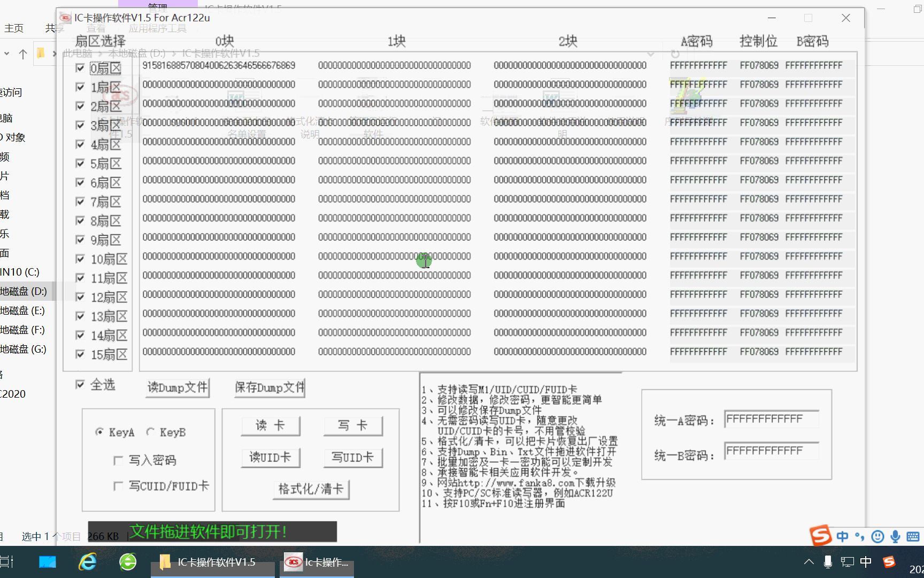Click the Up arrow in Explorer navigation
924x578 pixels.
[x=23, y=54]
